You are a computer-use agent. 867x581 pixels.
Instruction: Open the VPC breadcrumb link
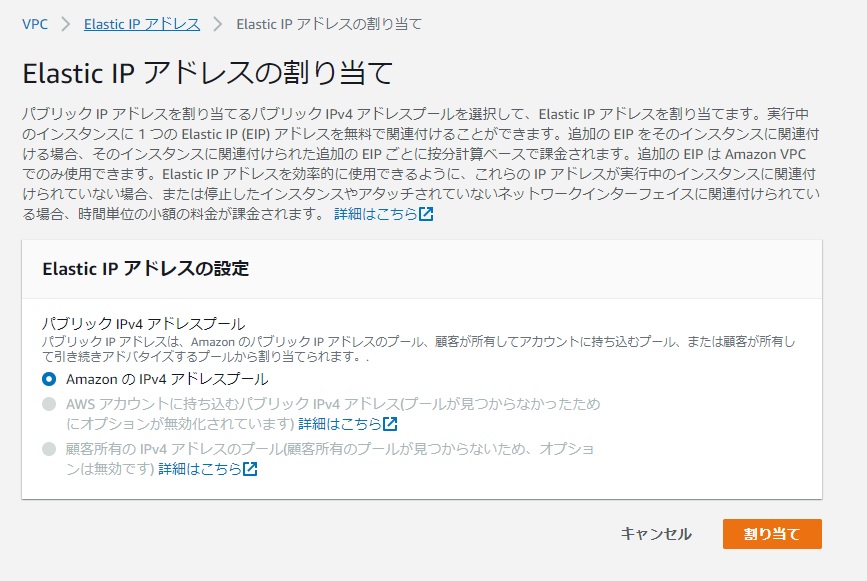35,24
